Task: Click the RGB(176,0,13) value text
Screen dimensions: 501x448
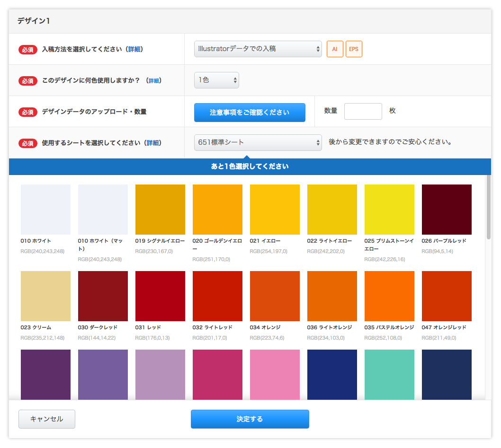Action: pos(152,338)
